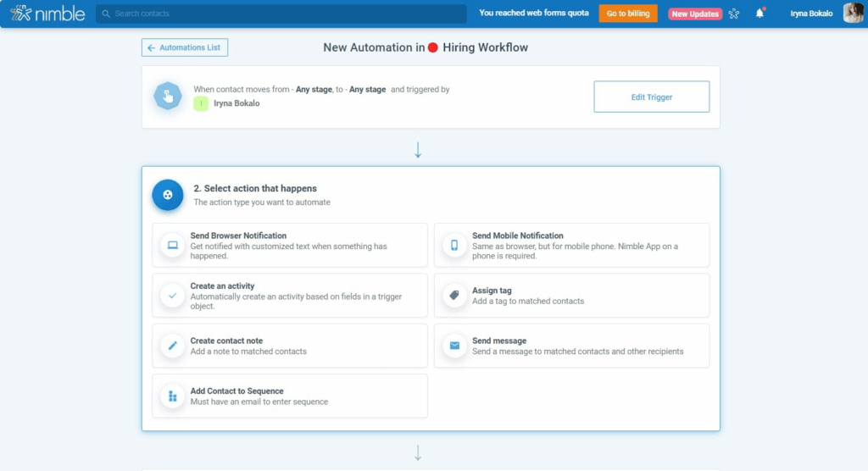The width and height of the screenshot is (868, 471).
Task: Click the phone icon for Mobile Notification
Action: click(x=454, y=246)
